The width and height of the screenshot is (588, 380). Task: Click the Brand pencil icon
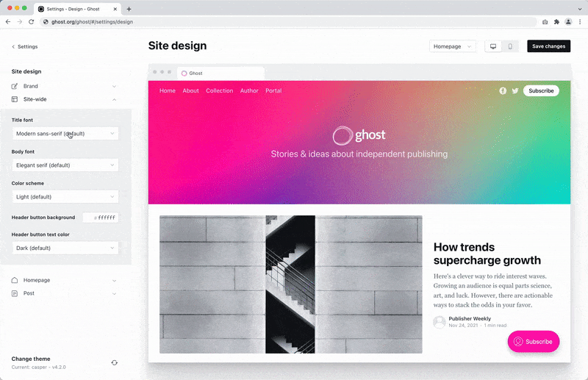pyautogui.click(x=15, y=86)
